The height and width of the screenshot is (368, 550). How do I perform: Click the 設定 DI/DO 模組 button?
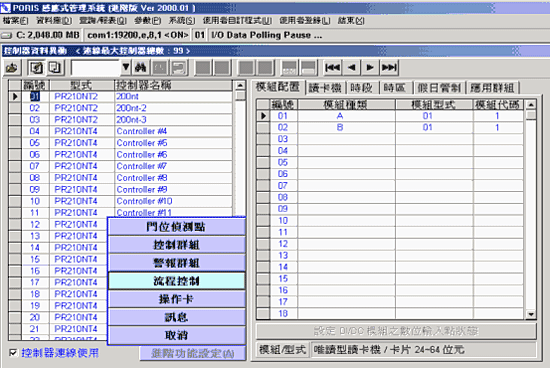point(396,331)
